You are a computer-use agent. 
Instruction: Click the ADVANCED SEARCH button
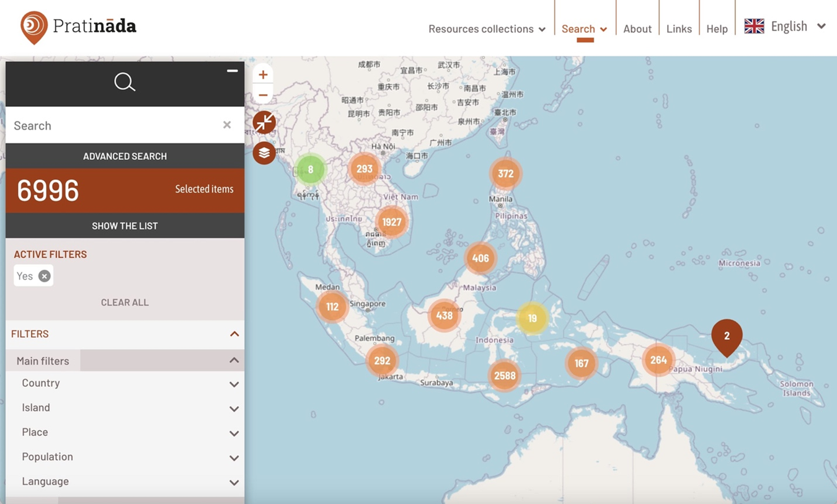click(x=125, y=156)
